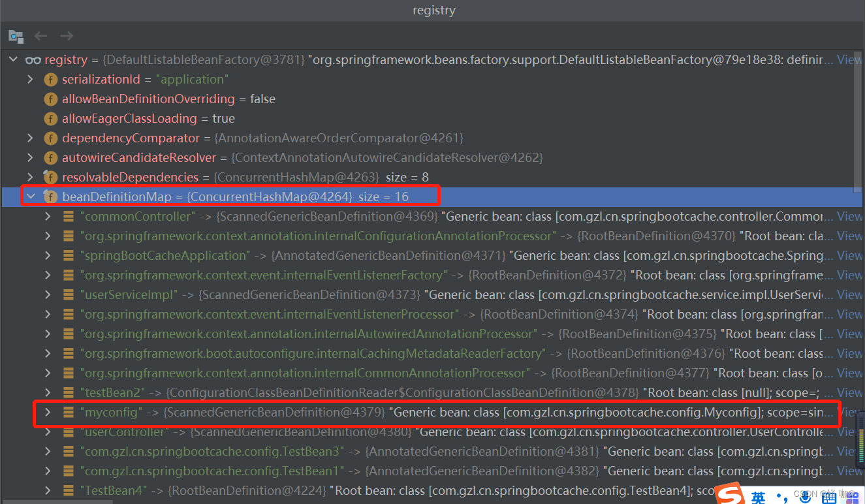
Task: Click entry icon of "userController" row
Action: click(x=68, y=432)
